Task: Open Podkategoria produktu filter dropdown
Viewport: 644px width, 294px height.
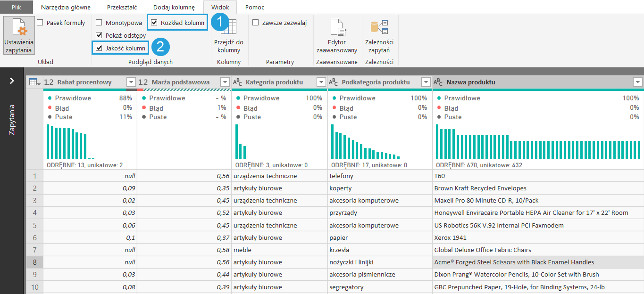Action: tap(426, 82)
